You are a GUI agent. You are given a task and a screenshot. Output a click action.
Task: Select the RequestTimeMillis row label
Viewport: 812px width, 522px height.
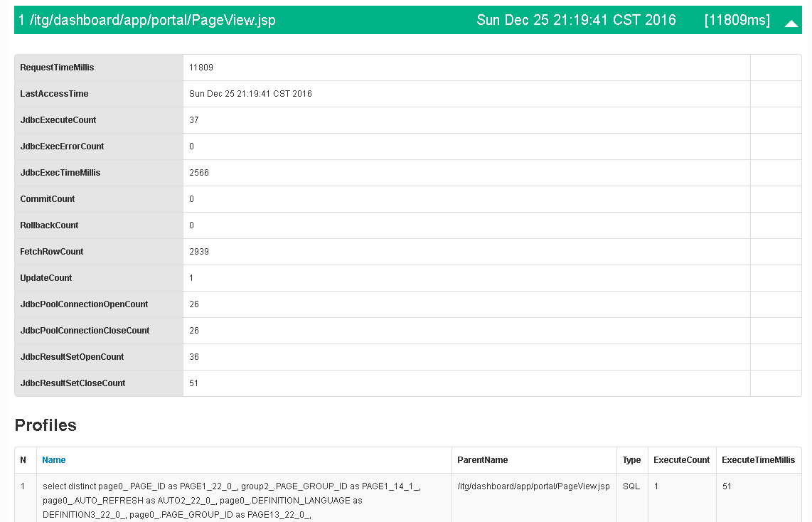pyautogui.click(x=57, y=68)
